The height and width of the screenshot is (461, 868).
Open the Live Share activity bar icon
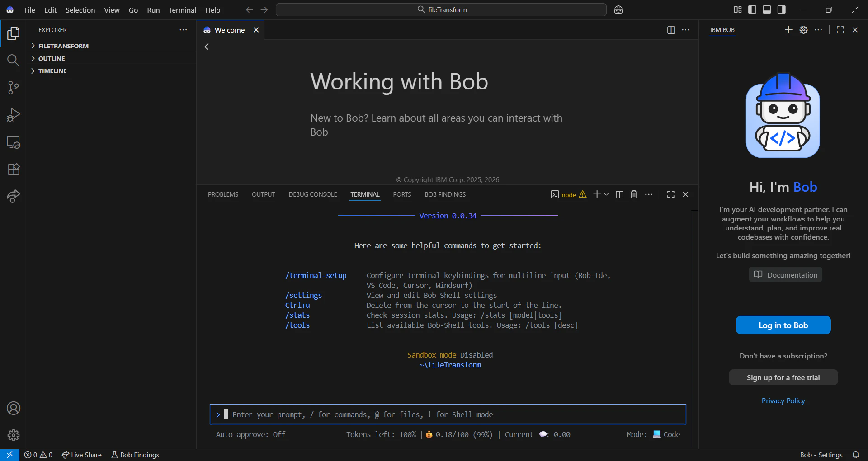pyautogui.click(x=14, y=196)
